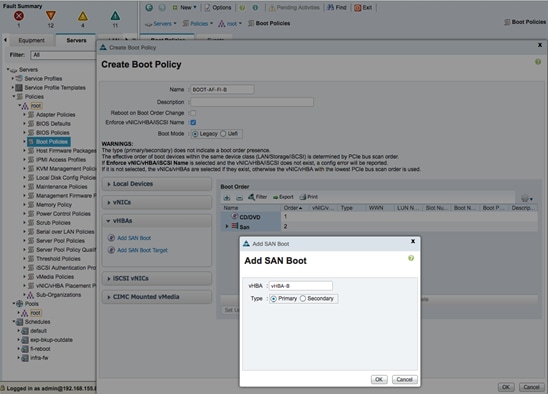Click the expand-all plus icon in Boot Order
The image size is (548, 394).
[x=227, y=198]
